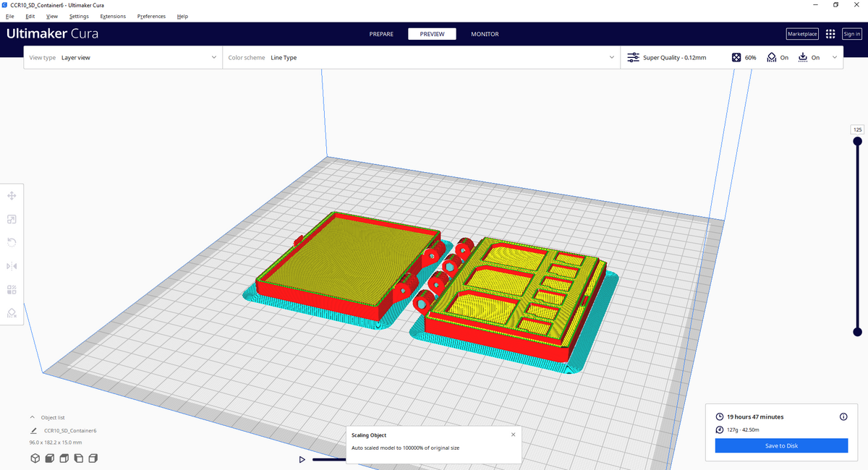Click the adhesion On indicator icon
Screen dimensions: 868x470
coord(803,58)
